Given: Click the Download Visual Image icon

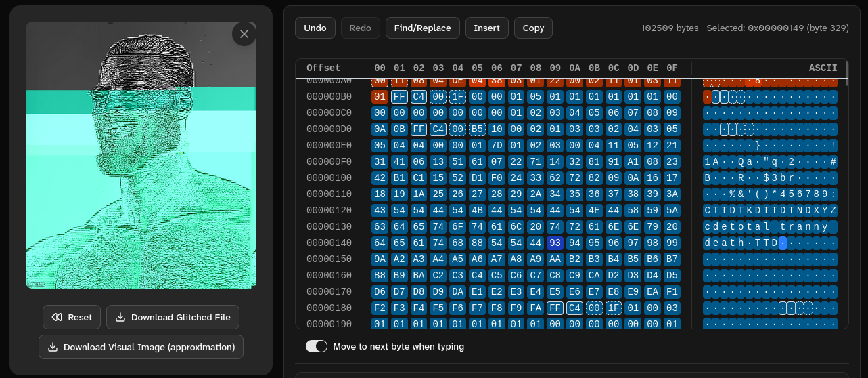Looking at the screenshot, I should click(x=53, y=347).
